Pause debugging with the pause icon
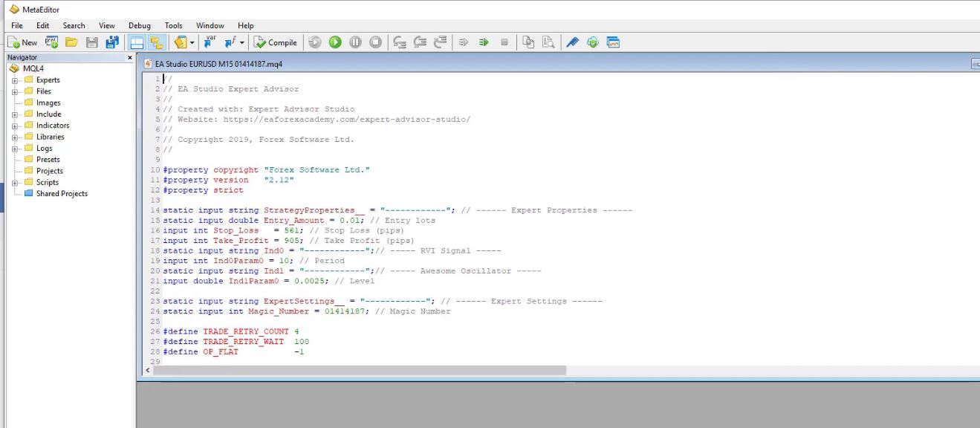The height and width of the screenshot is (428, 980). pyautogui.click(x=355, y=42)
